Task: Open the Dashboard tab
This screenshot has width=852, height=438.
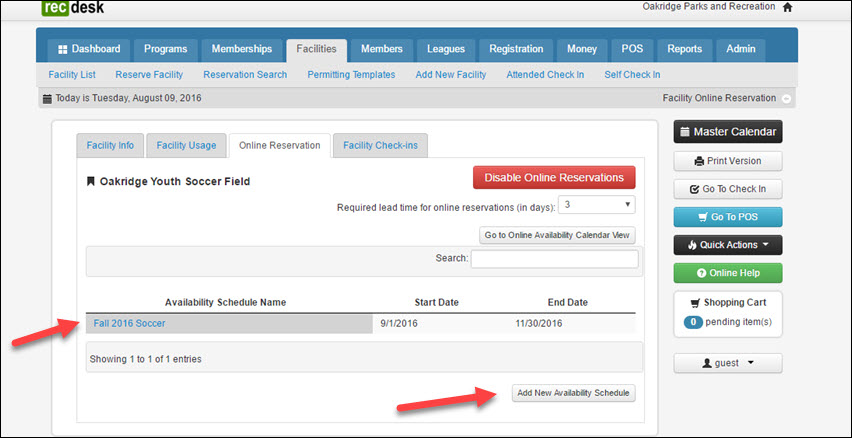Action: pos(89,49)
